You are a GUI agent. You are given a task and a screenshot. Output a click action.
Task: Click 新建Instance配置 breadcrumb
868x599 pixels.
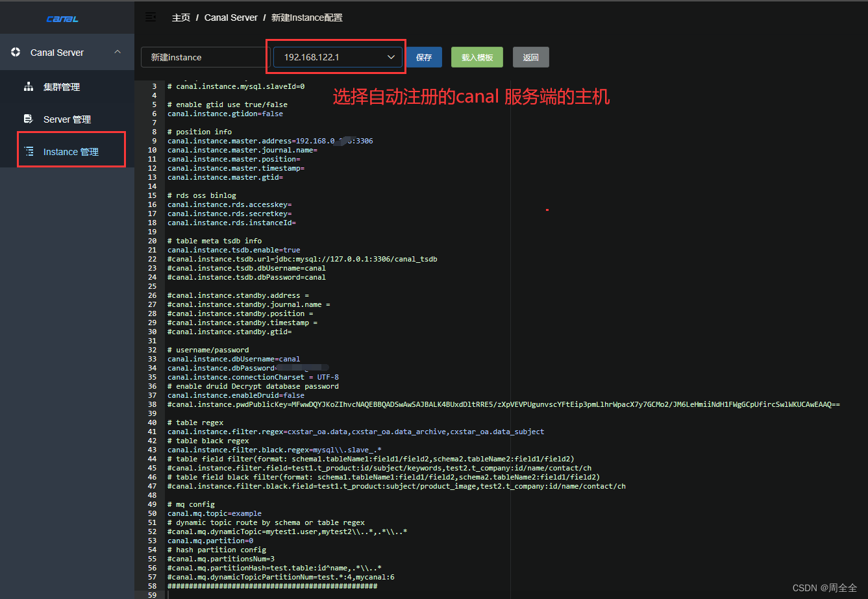307,18
